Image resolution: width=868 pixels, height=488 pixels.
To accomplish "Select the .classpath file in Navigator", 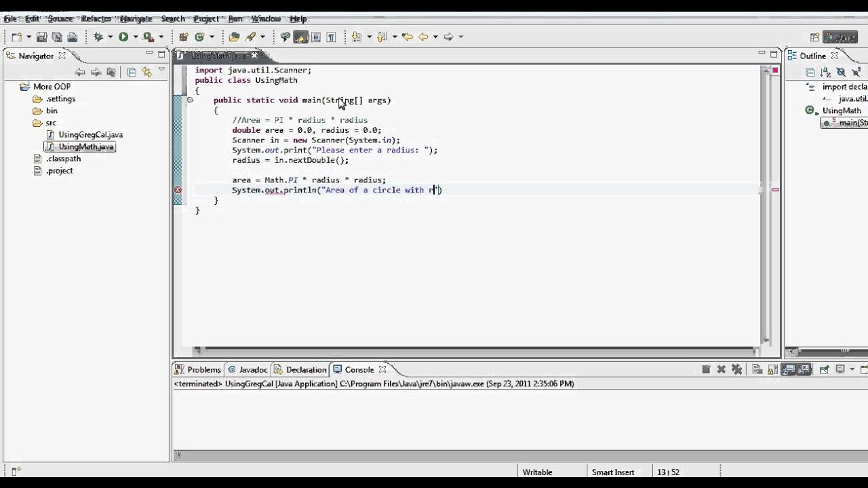I will [x=58, y=159].
